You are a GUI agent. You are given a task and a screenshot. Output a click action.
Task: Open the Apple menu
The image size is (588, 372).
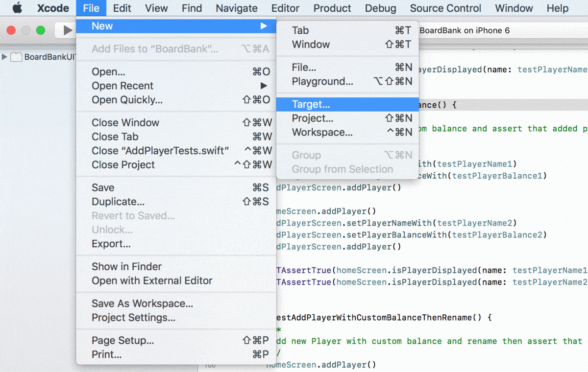17,8
